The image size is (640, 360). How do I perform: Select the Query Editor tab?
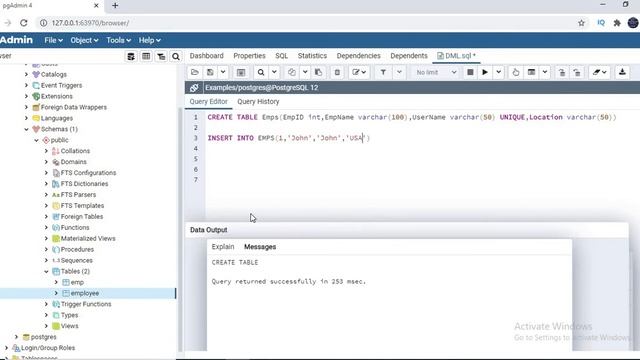coord(209,102)
